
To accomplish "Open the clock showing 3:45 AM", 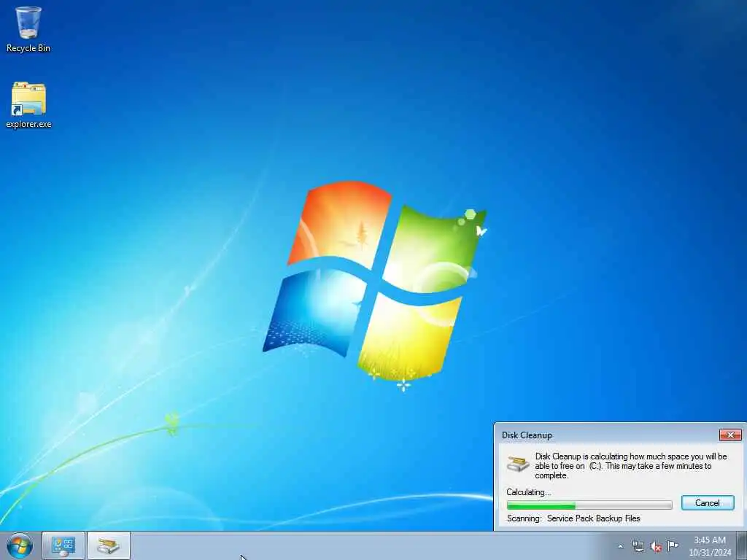I will 709,540.
